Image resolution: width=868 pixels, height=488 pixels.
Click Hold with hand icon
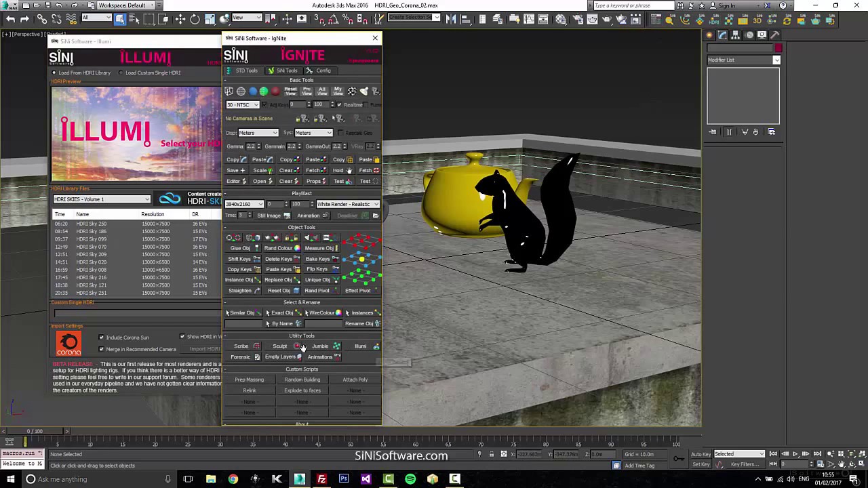coord(341,171)
